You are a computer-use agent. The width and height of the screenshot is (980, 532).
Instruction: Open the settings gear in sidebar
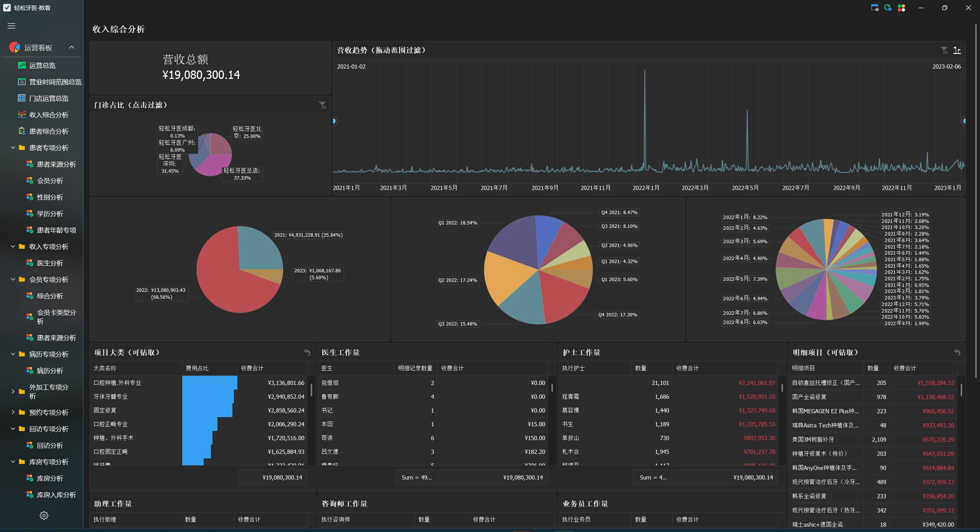click(44, 515)
